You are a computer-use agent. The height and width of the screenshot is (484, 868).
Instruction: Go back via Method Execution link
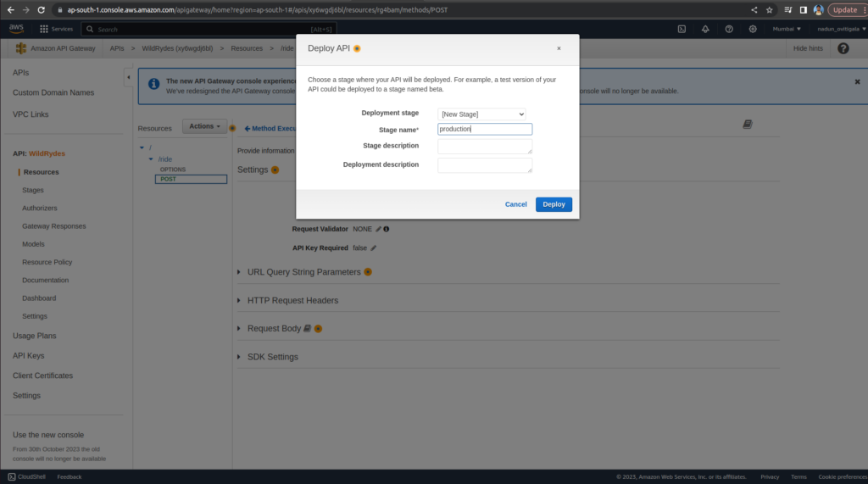point(270,129)
